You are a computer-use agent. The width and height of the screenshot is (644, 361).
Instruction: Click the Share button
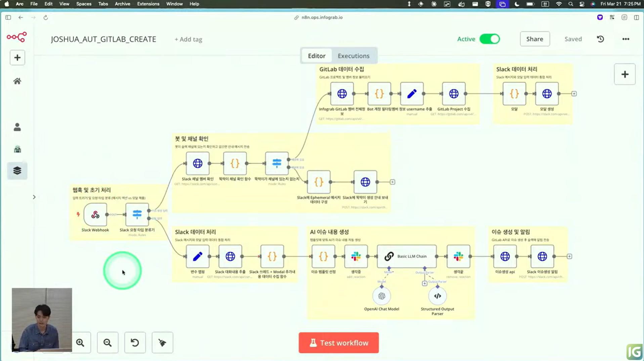click(534, 39)
